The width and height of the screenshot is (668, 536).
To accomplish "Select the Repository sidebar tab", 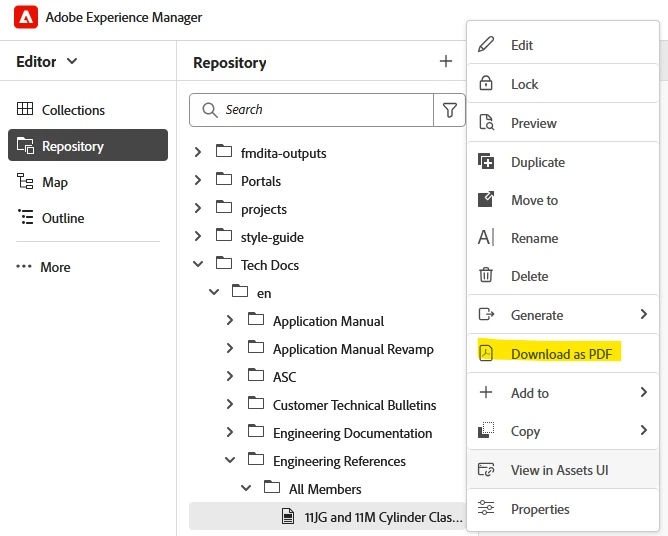I will (x=88, y=146).
